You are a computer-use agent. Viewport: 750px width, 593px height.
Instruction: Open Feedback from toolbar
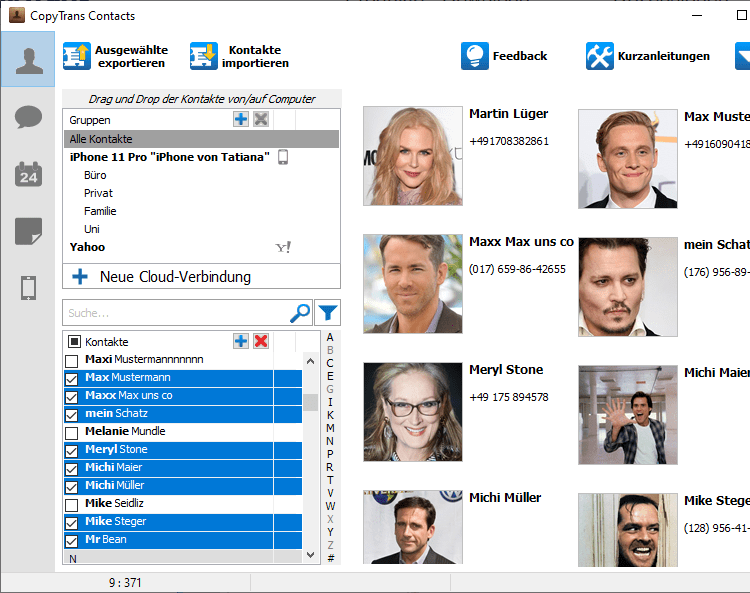coord(504,56)
